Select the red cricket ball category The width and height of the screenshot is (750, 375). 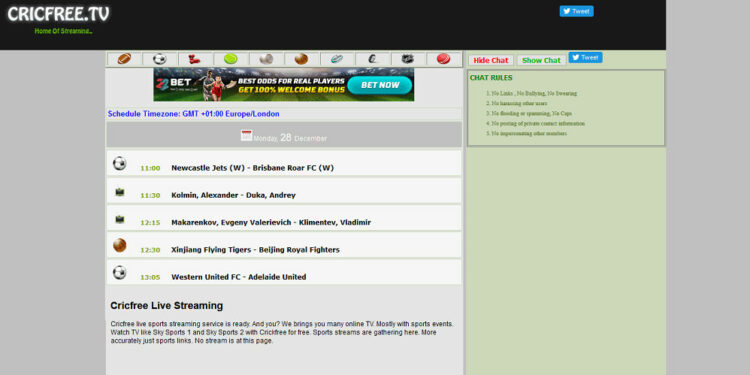click(x=443, y=59)
